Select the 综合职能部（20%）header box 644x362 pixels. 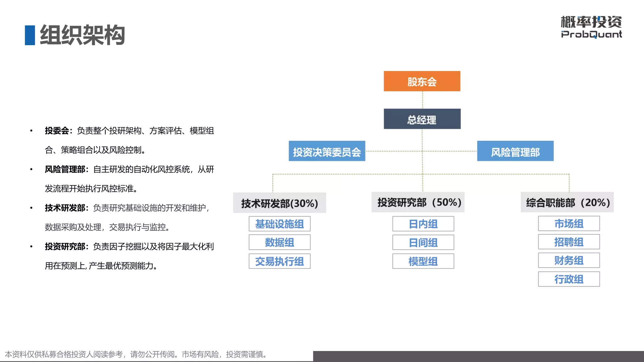pos(567,202)
